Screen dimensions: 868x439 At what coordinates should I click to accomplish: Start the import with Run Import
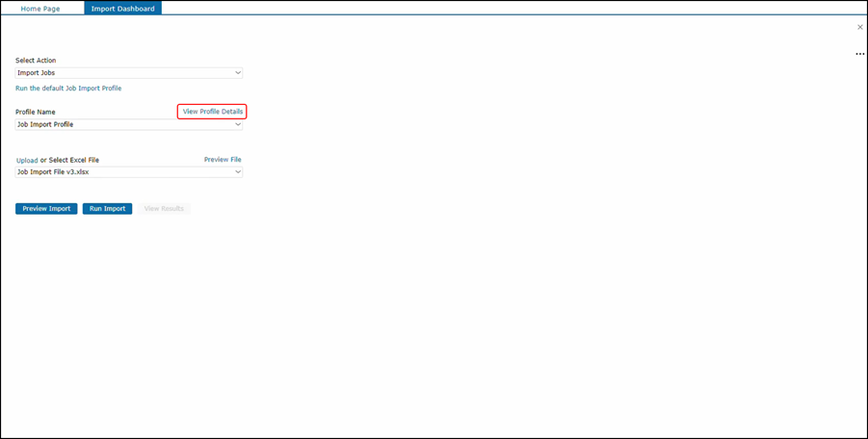click(107, 208)
